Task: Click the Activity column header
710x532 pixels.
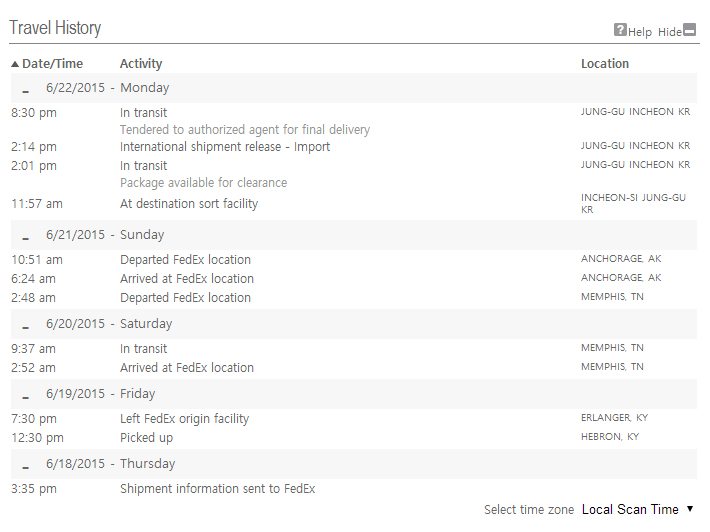Action: pos(141,64)
